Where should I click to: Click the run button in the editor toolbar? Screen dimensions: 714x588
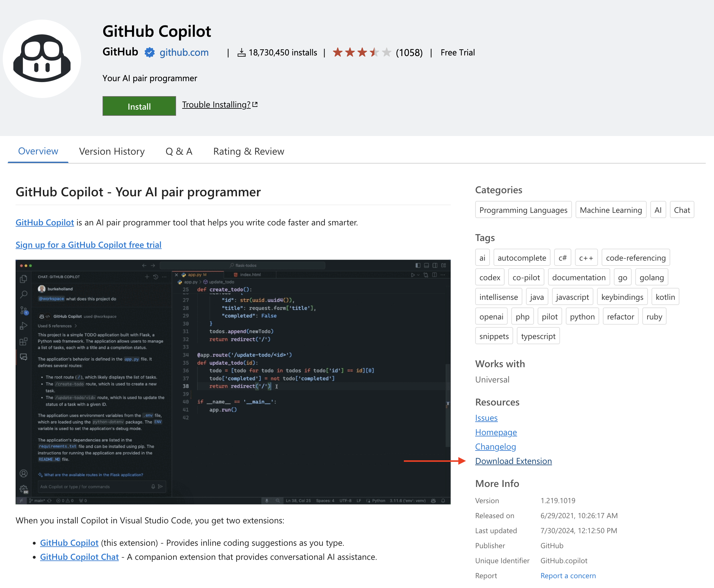click(x=413, y=275)
